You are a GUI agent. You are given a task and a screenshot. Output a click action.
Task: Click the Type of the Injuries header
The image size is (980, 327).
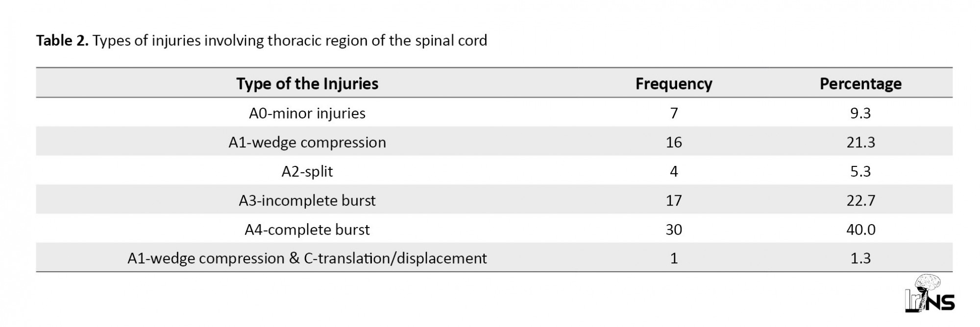click(x=307, y=84)
